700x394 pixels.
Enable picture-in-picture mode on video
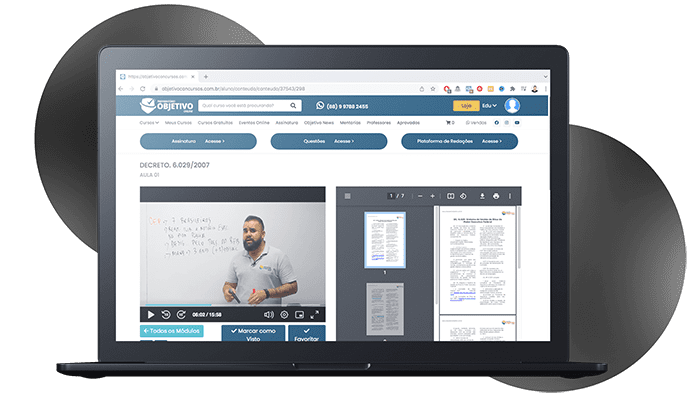[x=300, y=315]
